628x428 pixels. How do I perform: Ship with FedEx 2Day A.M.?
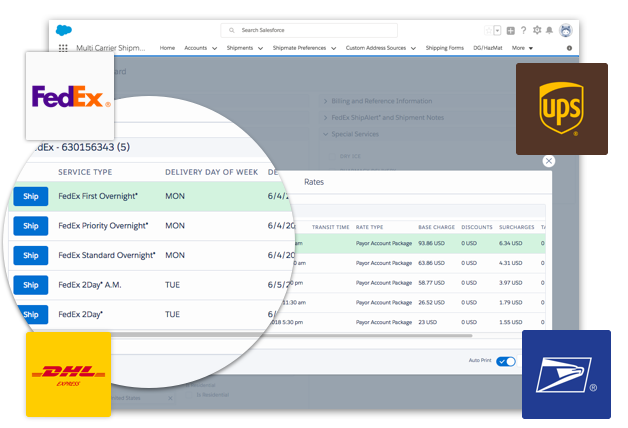pyautogui.click(x=31, y=285)
